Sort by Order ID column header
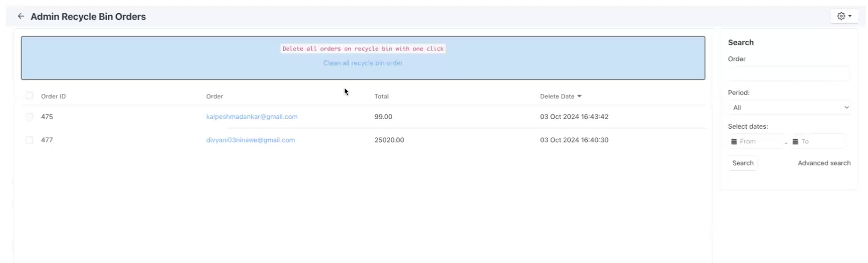868x263 pixels. [53, 96]
